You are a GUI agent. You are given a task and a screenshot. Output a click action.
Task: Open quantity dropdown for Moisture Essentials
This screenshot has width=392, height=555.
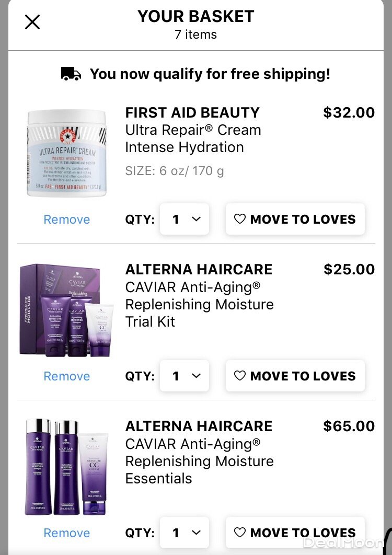[185, 533]
